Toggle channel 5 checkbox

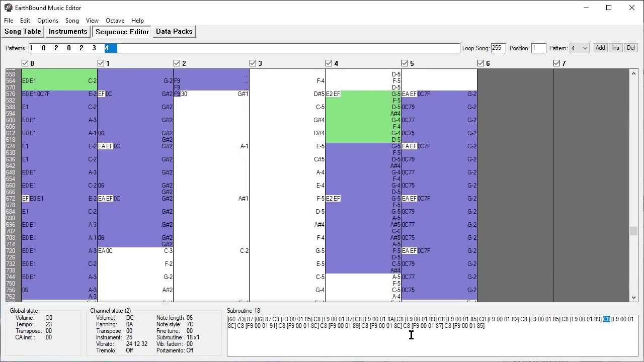[x=405, y=63]
